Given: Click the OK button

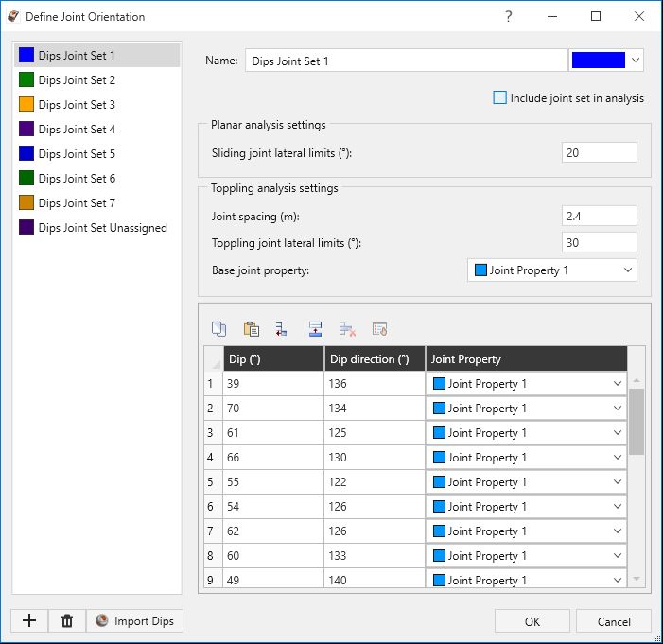Looking at the screenshot, I should point(532,621).
